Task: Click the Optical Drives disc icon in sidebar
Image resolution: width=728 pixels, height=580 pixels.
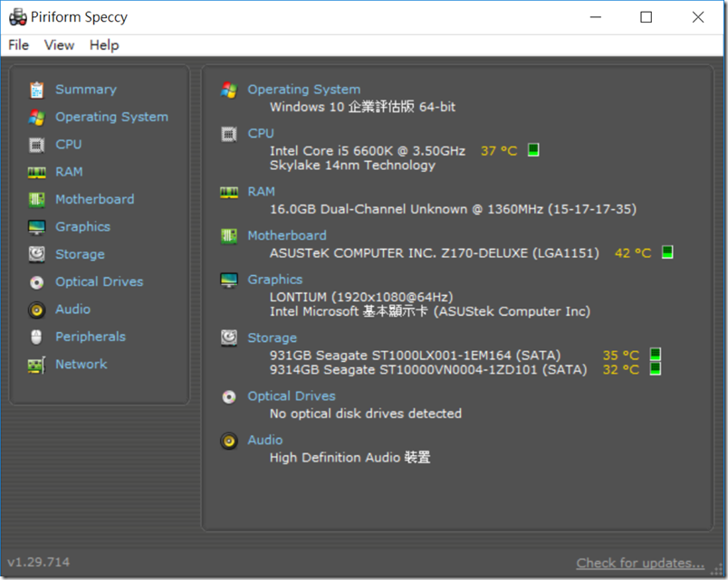Action: click(37, 282)
